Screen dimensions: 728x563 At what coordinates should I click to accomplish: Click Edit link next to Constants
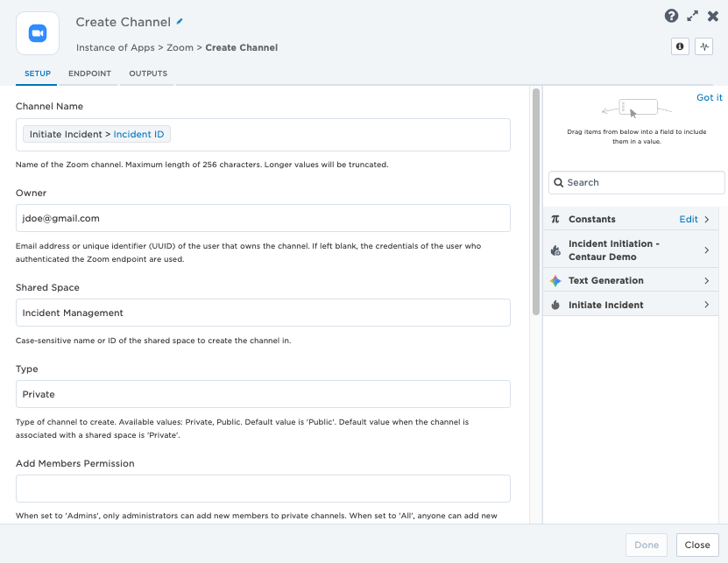point(689,219)
